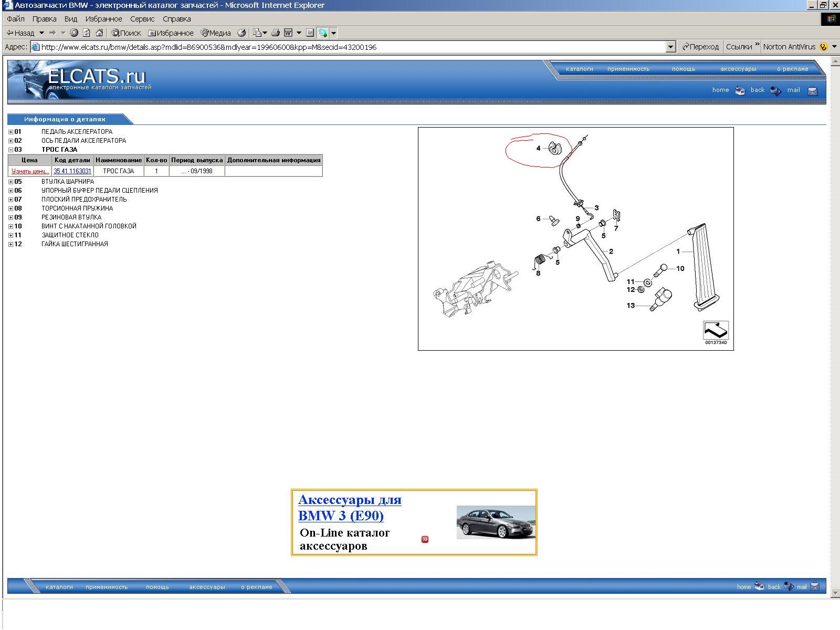Open the Media (Медиа) toolbar button
The image size is (840, 630).
coord(216,33)
